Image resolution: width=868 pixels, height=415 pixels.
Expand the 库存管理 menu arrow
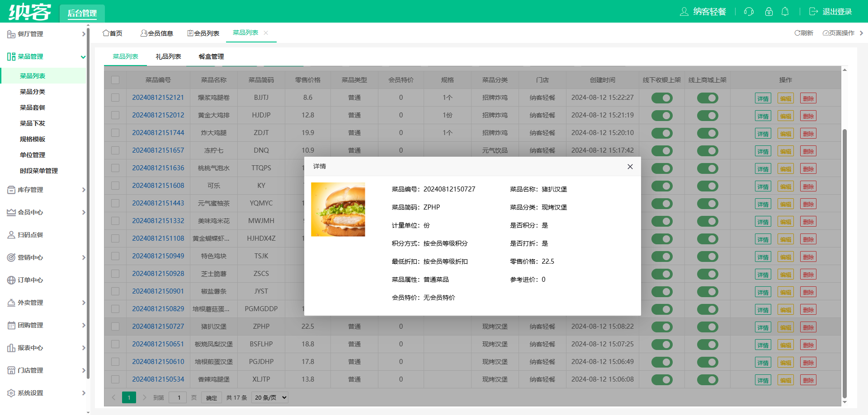(83, 190)
